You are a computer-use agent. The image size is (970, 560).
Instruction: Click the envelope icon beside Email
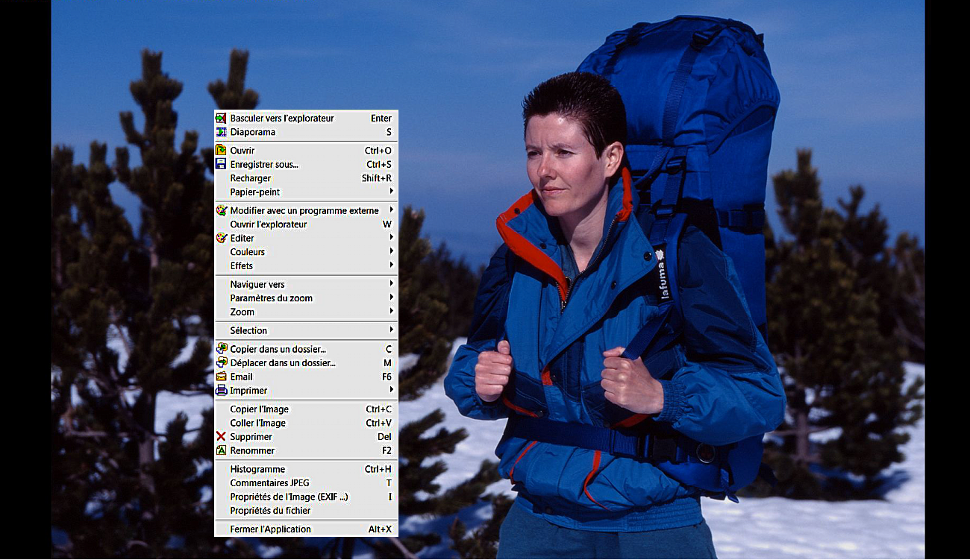tap(221, 377)
